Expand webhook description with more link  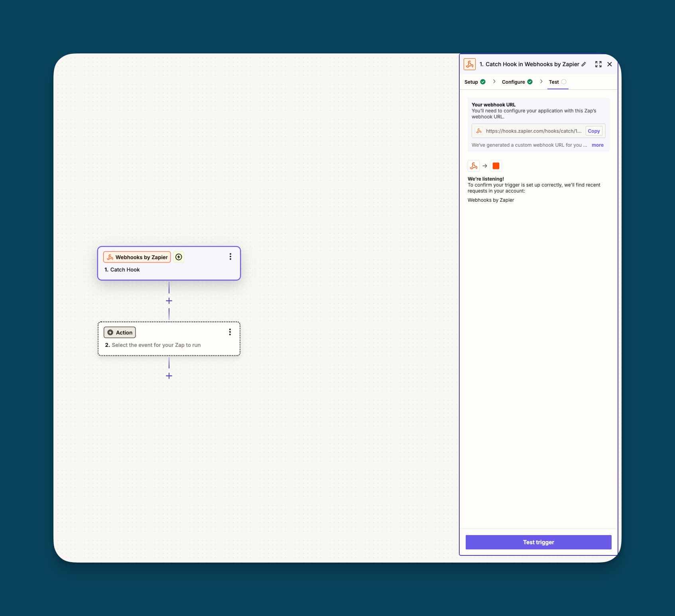pos(597,145)
